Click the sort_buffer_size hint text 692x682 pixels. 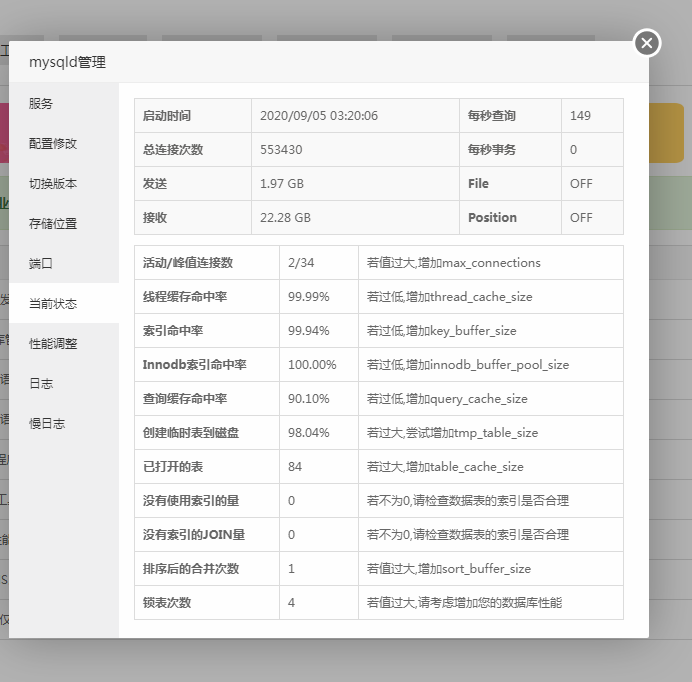click(449, 569)
